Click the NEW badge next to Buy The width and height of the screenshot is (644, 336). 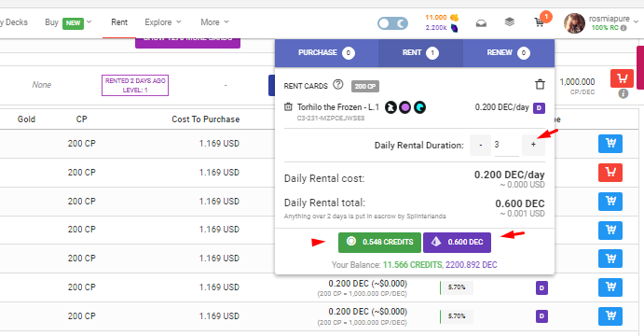73,23
